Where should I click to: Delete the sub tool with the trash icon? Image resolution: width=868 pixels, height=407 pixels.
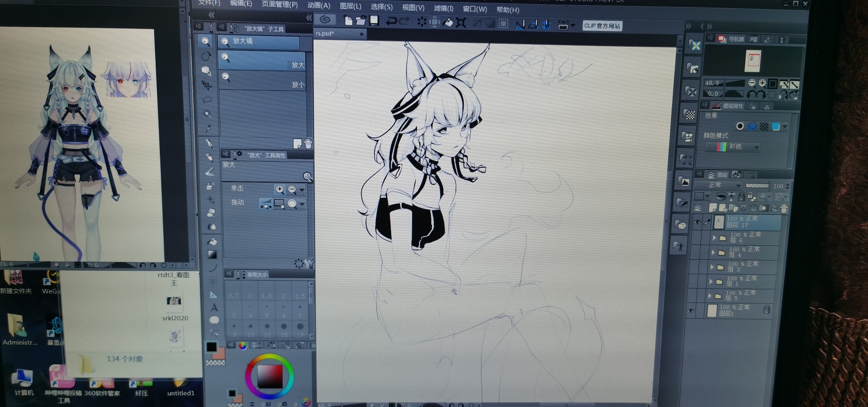pyautogui.click(x=308, y=143)
